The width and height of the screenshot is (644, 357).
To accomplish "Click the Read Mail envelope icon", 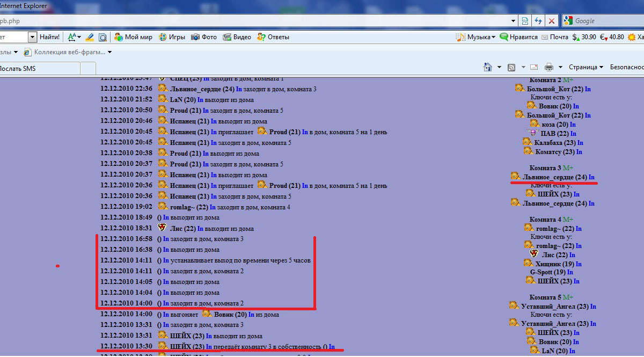I will click(x=534, y=67).
